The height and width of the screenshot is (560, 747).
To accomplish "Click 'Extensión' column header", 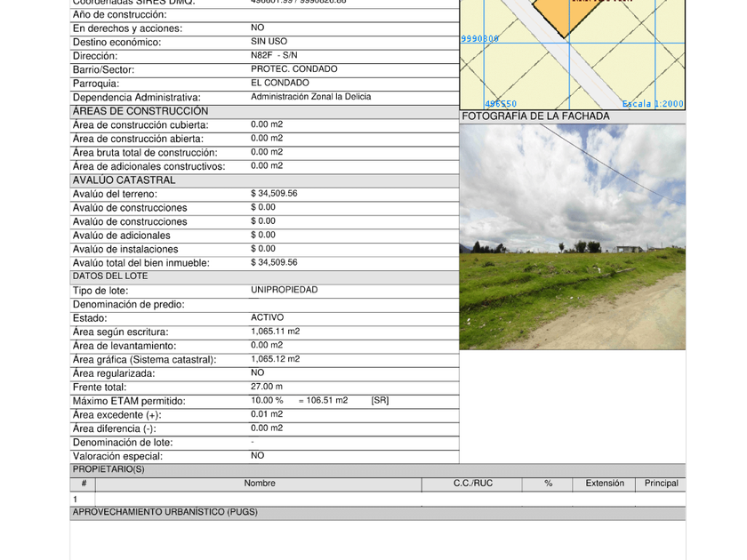I will coord(605,484).
